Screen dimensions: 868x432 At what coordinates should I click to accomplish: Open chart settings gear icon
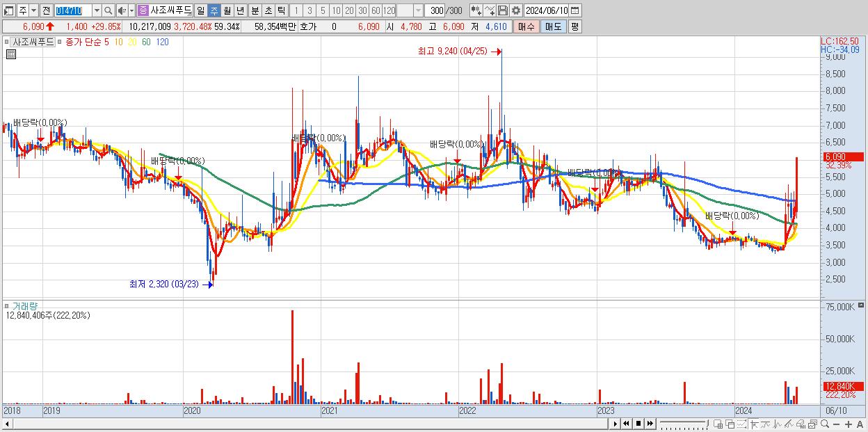click(515, 10)
